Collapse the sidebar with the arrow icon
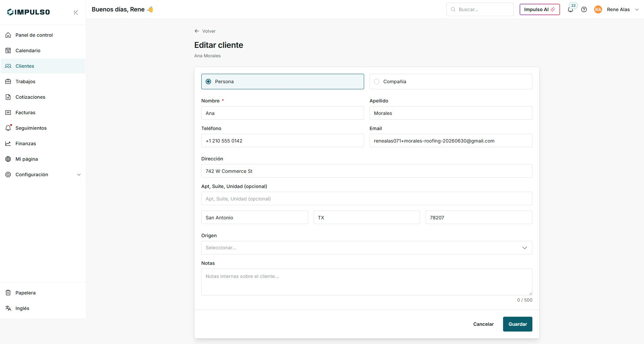The width and height of the screenshot is (644, 344). click(x=76, y=12)
